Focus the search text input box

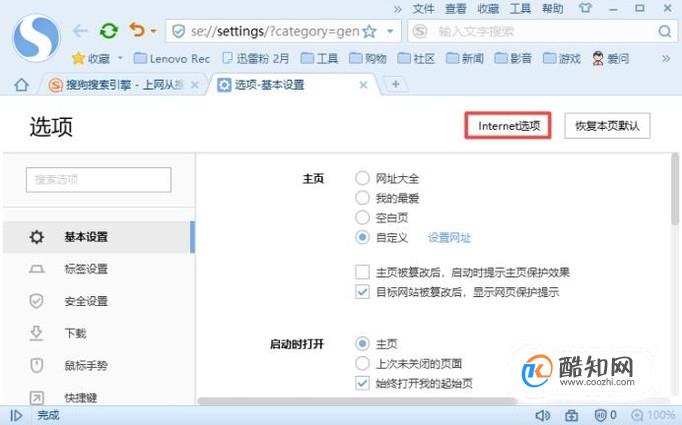pos(544,31)
